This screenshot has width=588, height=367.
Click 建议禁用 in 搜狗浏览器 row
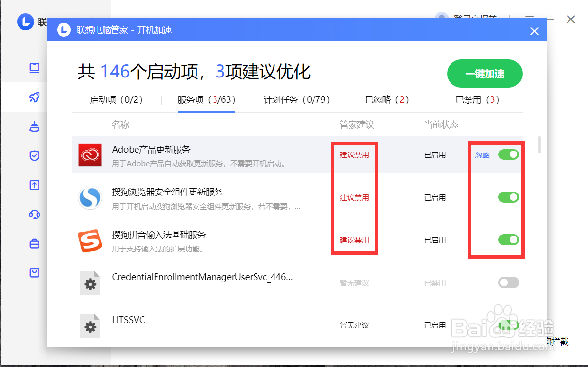[354, 198]
